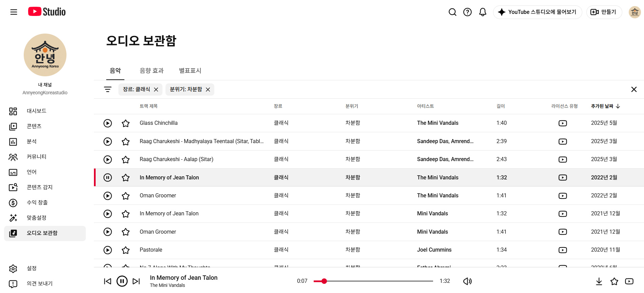Open 커뮤니티 in the sidebar
The height and width of the screenshot is (293, 644).
45,157
